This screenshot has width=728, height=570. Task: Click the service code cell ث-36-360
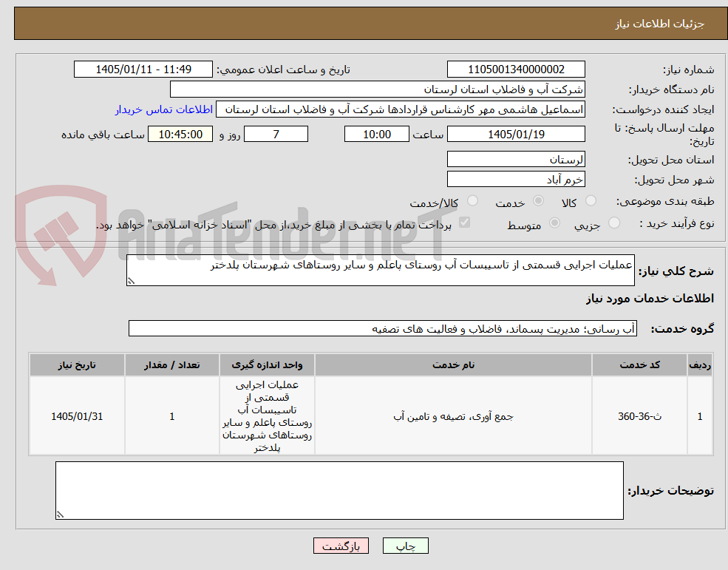(x=639, y=416)
